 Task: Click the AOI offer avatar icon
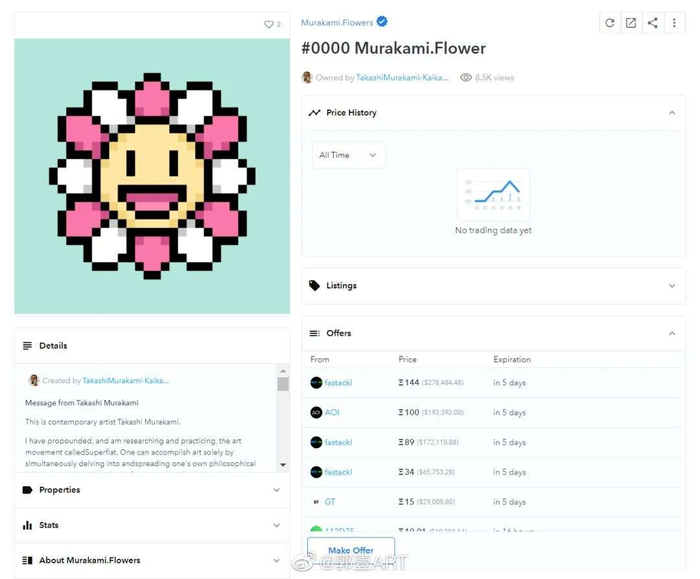tap(316, 412)
